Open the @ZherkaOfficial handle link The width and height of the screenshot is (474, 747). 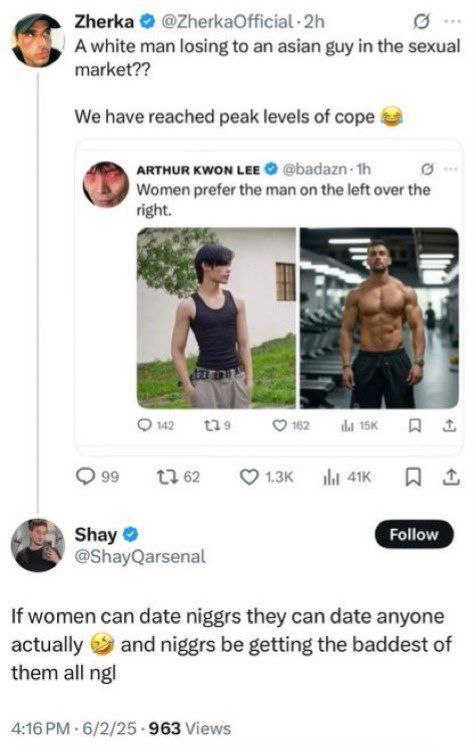227,21
